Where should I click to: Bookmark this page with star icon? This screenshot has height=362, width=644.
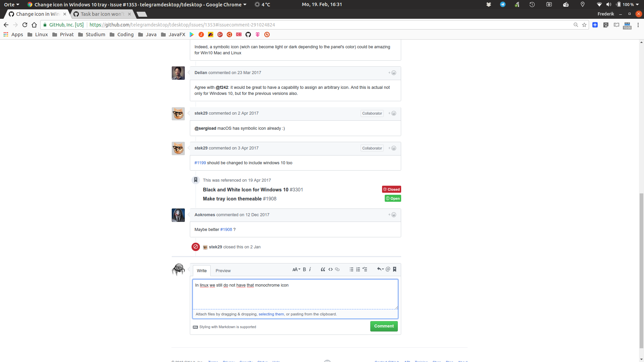point(584,25)
